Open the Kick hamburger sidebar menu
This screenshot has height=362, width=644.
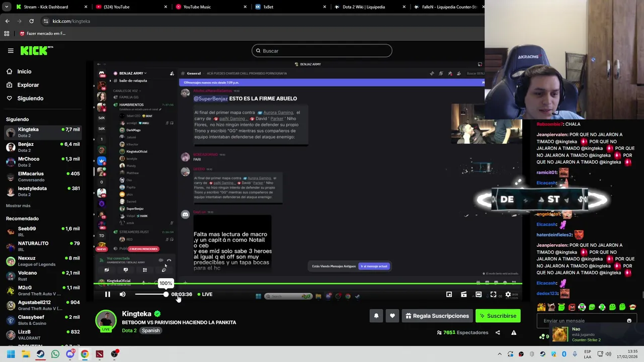[11, 50]
